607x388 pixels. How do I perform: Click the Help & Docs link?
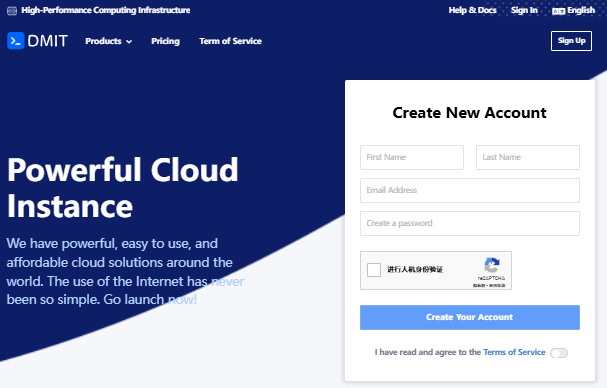pos(472,10)
